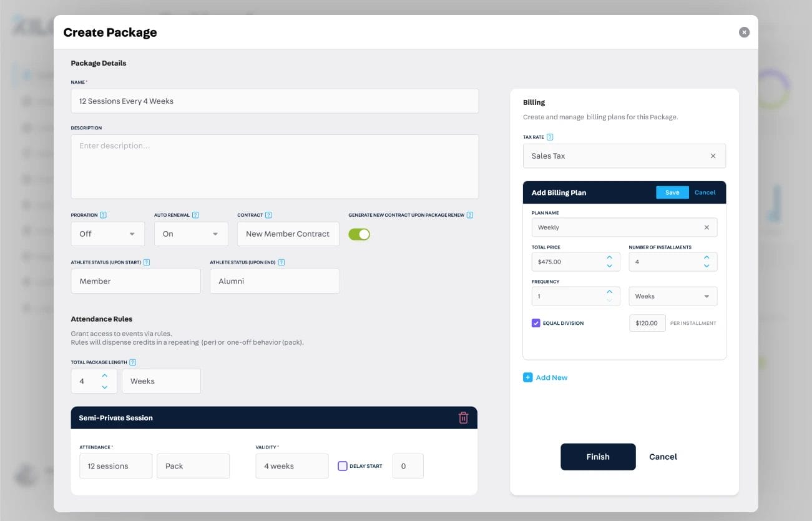The height and width of the screenshot is (521, 812).
Task: Click the Contract help icon
Action: tap(268, 214)
